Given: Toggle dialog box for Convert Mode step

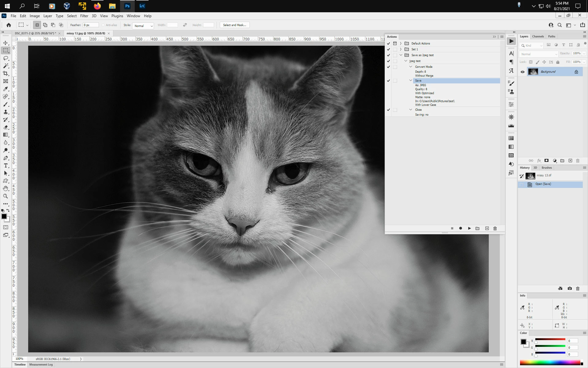Looking at the screenshot, I should [x=395, y=67].
